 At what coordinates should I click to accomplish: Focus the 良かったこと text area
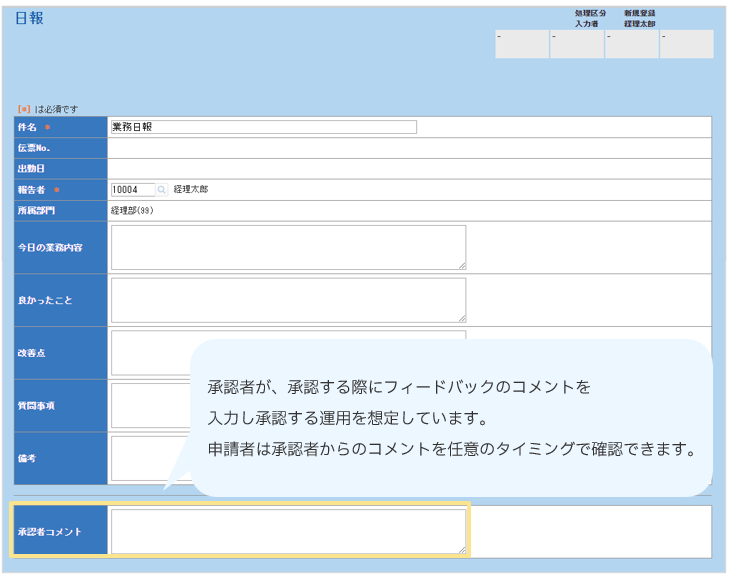(288, 299)
